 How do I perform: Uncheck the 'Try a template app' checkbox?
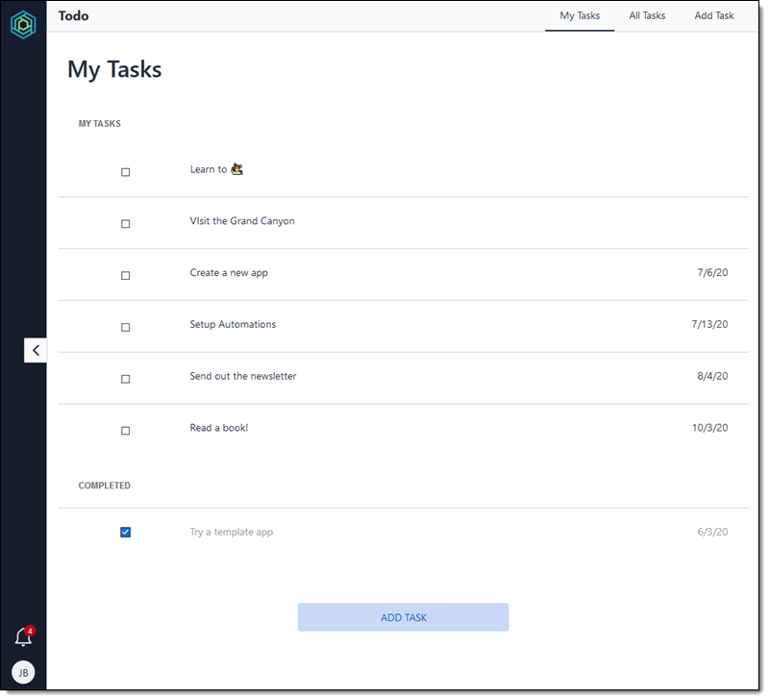coord(125,532)
